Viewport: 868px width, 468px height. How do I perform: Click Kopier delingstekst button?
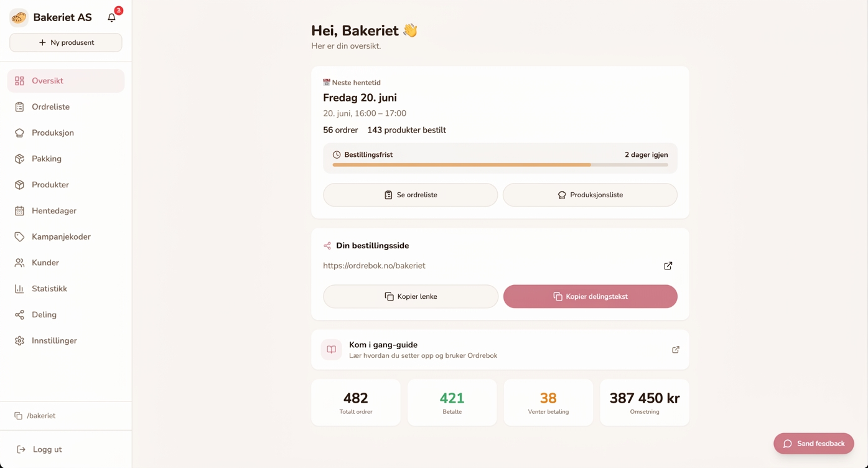[x=590, y=296]
